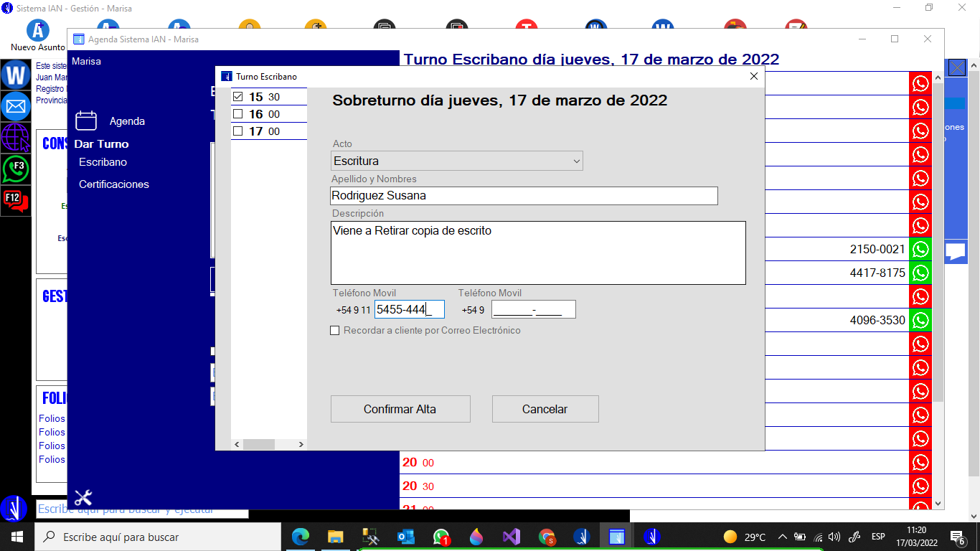The image size is (980, 551).
Task: Check the 16:00 time slot checkbox
Action: (238, 114)
